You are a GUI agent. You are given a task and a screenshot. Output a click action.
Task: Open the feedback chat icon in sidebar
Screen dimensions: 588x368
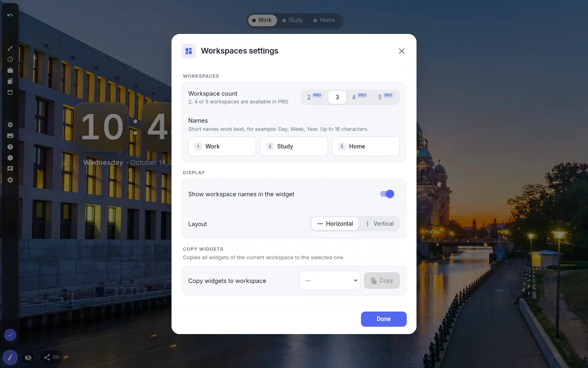[x=10, y=169]
